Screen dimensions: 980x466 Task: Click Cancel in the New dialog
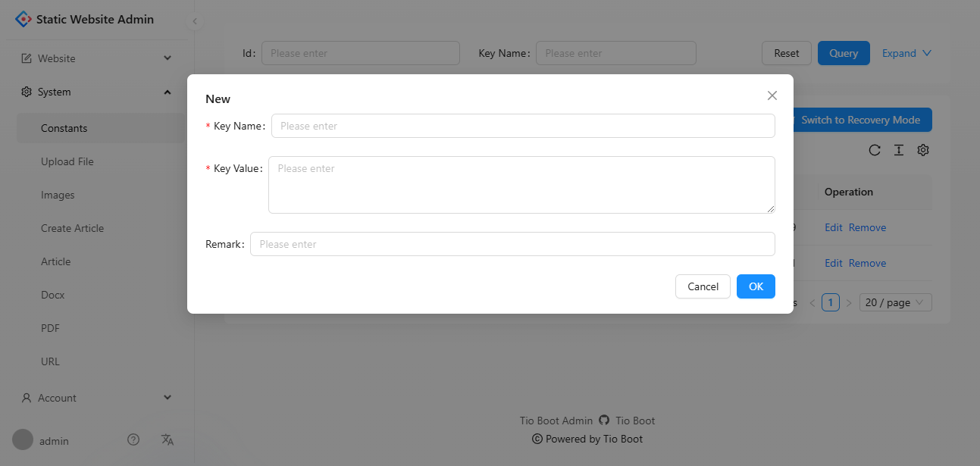[x=703, y=286]
